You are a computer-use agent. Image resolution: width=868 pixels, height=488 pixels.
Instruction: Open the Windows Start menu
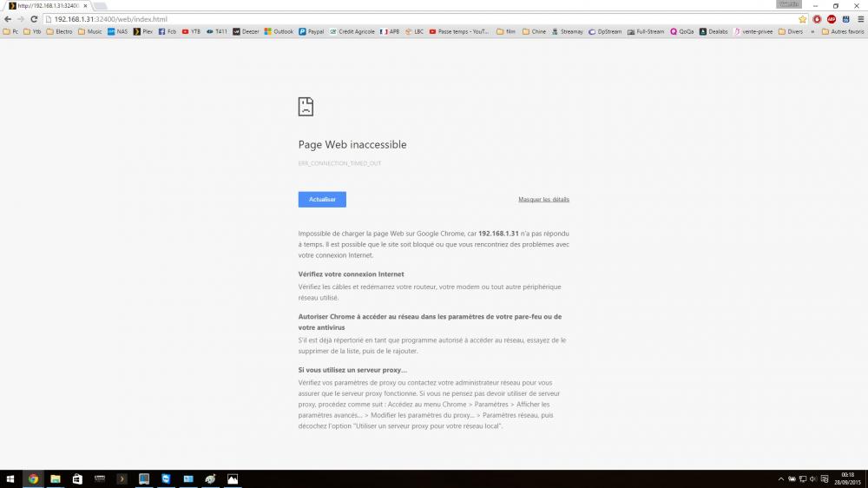(x=10, y=479)
